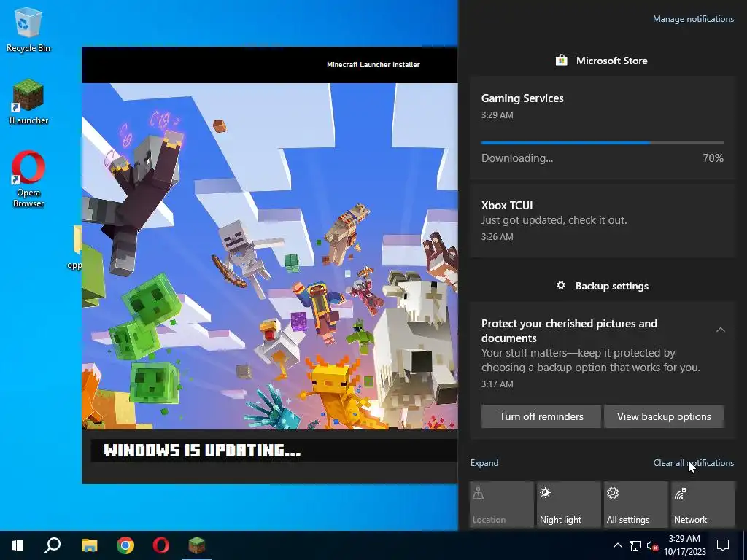Open the Gaming Services download notification
The height and width of the screenshot is (560, 747).
602,128
